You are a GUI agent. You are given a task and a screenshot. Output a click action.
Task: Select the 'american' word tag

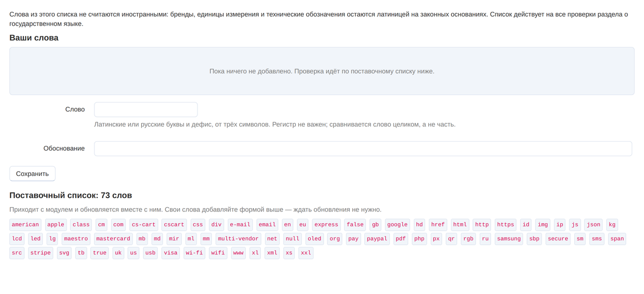[25, 225]
